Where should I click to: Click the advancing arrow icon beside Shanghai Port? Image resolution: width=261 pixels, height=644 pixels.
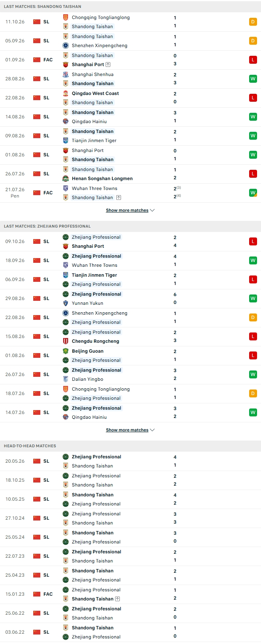(x=108, y=65)
